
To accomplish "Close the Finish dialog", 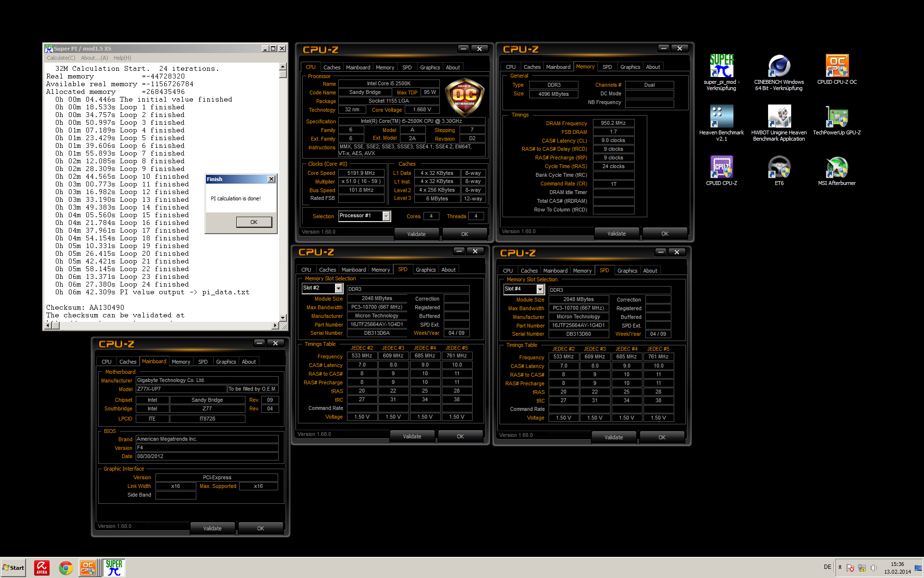I will pos(271,179).
